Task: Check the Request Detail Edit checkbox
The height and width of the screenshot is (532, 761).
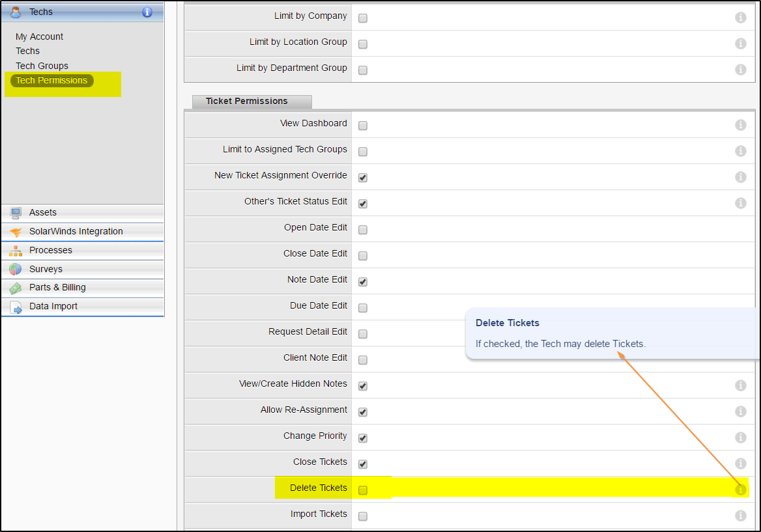Action: [x=362, y=334]
